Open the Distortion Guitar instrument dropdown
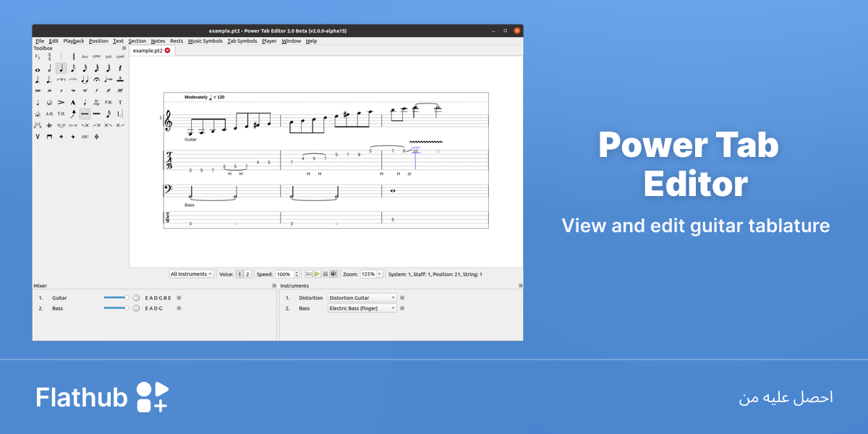Screen dimensions: 868x434 coord(362,298)
